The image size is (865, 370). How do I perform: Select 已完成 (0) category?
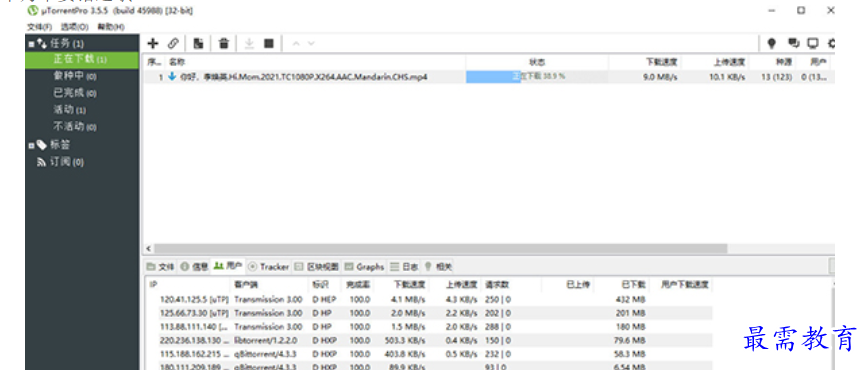point(75,93)
